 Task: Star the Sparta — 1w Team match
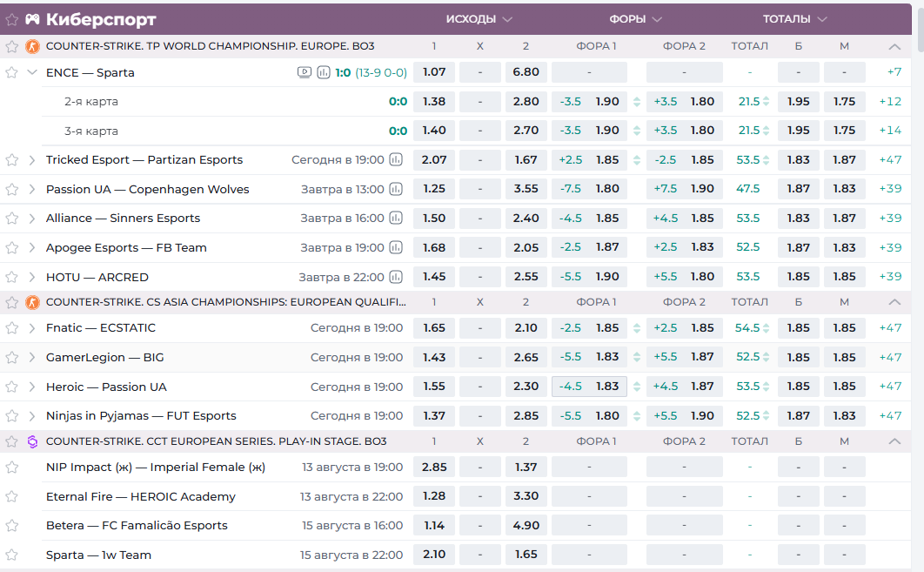tap(12, 555)
